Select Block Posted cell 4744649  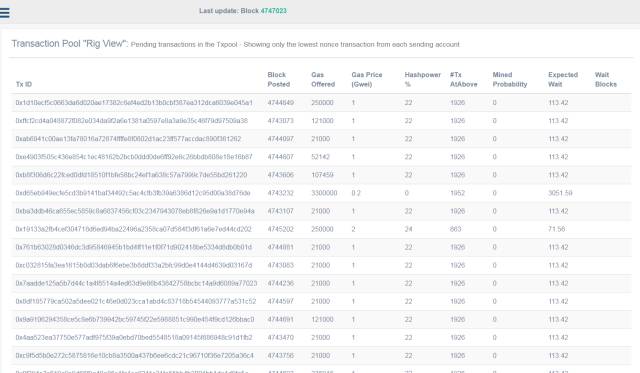coord(280,103)
